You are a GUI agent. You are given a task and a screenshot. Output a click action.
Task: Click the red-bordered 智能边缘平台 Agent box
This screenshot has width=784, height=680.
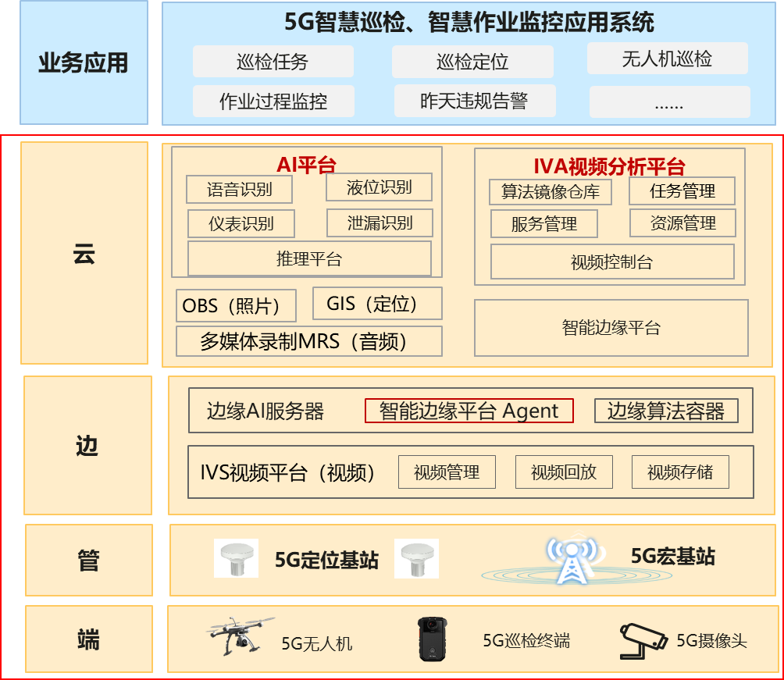coord(469,411)
